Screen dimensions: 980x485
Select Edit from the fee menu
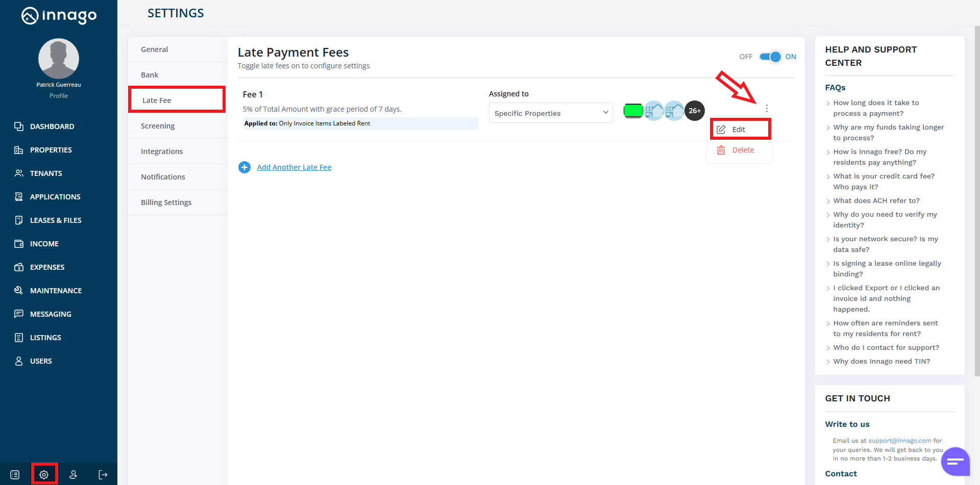(x=738, y=130)
